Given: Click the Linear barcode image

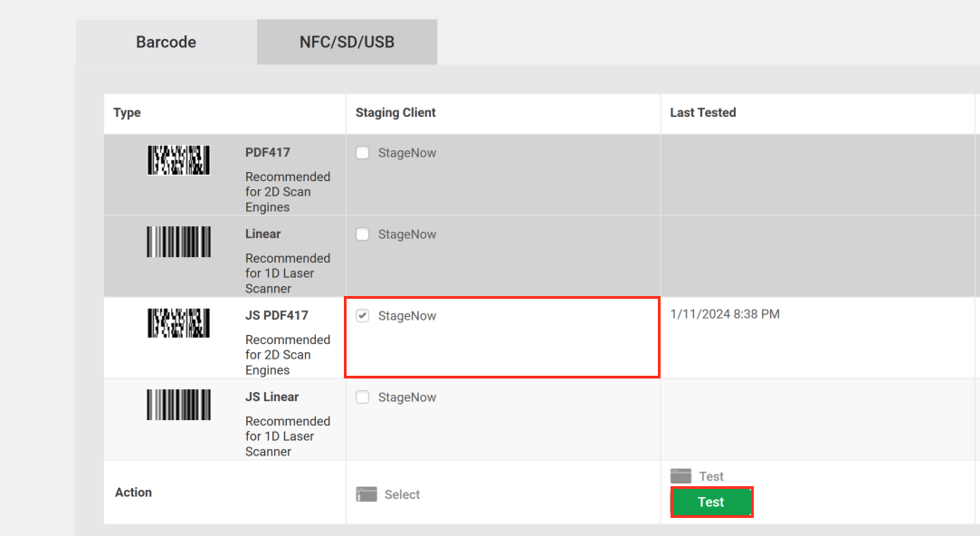Looking at the screenshot, I should click(178, 241).
